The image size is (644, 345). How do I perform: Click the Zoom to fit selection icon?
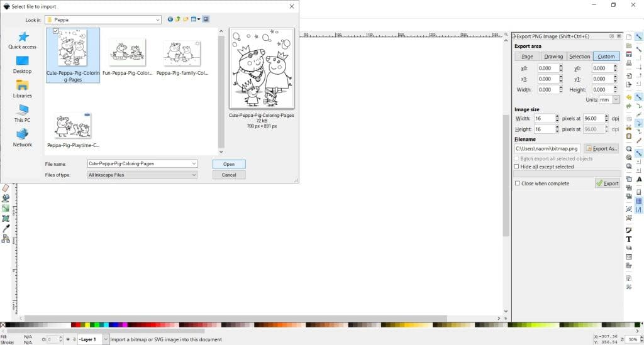[629, 148]
